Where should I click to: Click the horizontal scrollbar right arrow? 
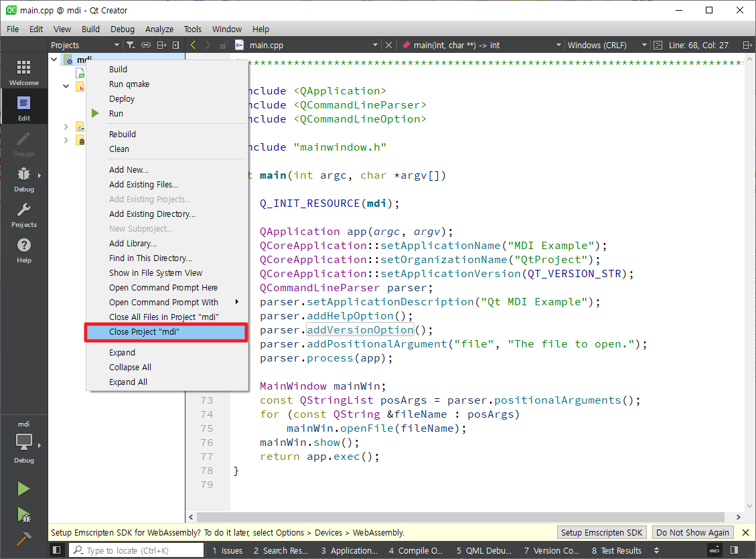click(738, 517)
